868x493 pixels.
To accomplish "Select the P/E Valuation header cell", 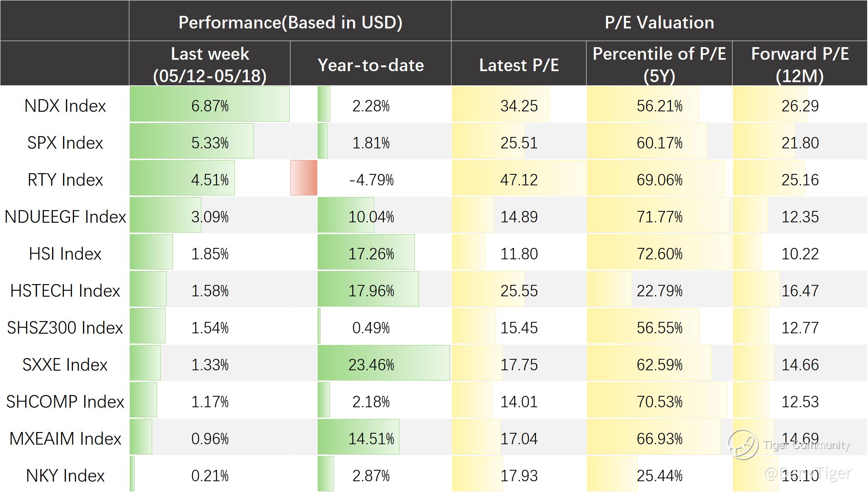I will (x=659, y=22).
